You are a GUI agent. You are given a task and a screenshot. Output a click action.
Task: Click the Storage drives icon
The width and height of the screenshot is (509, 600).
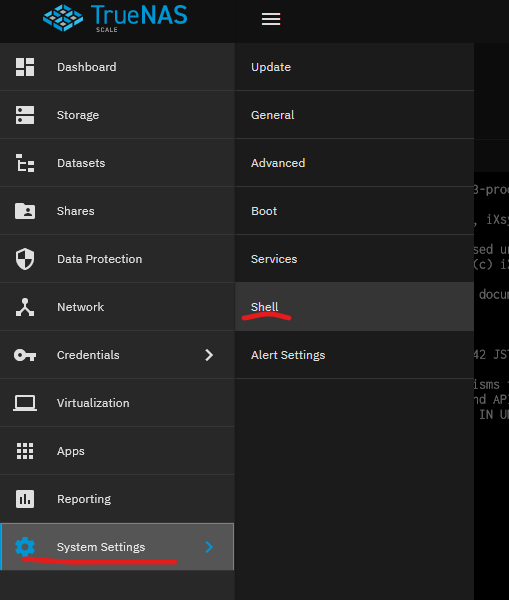(x=25, y=115)
